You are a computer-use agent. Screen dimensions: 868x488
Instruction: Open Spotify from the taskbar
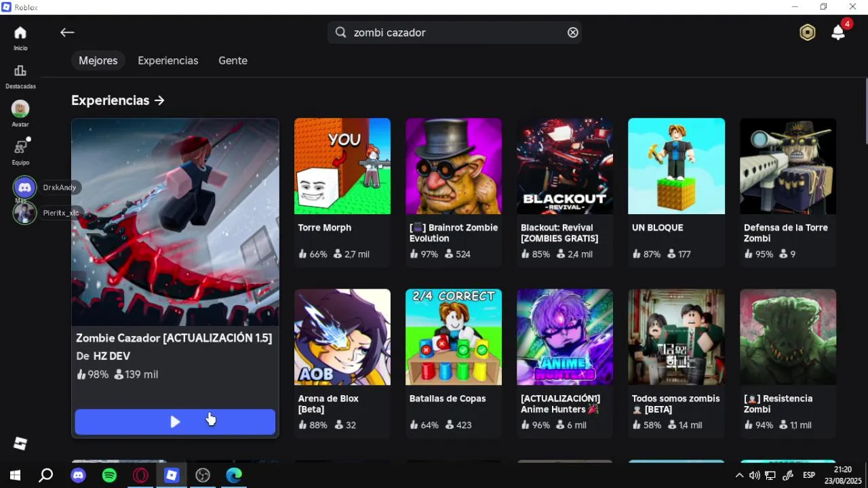[x=109, y=476]
